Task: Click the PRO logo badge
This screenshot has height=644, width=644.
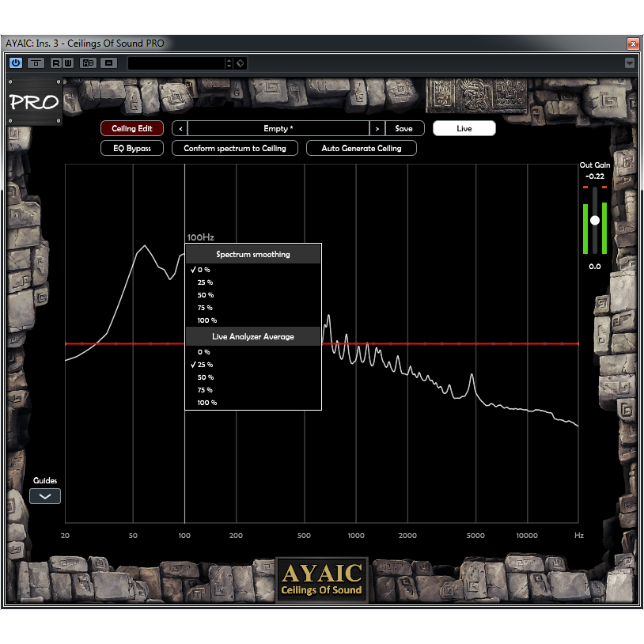Action: click(x=35, y=102)
